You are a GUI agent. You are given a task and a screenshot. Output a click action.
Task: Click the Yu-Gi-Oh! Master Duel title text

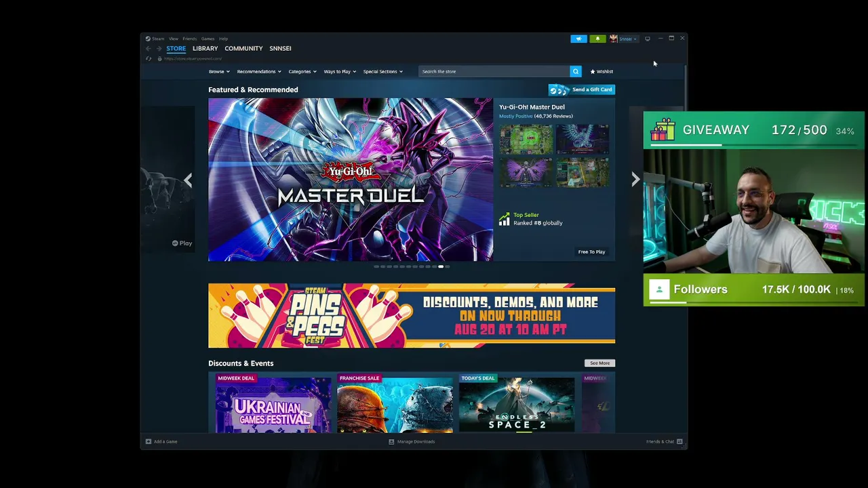pyautogui.click(x=532, y=107)
